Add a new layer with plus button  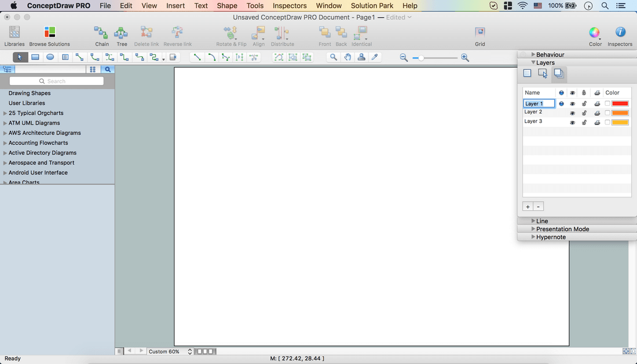coord(528,207)
